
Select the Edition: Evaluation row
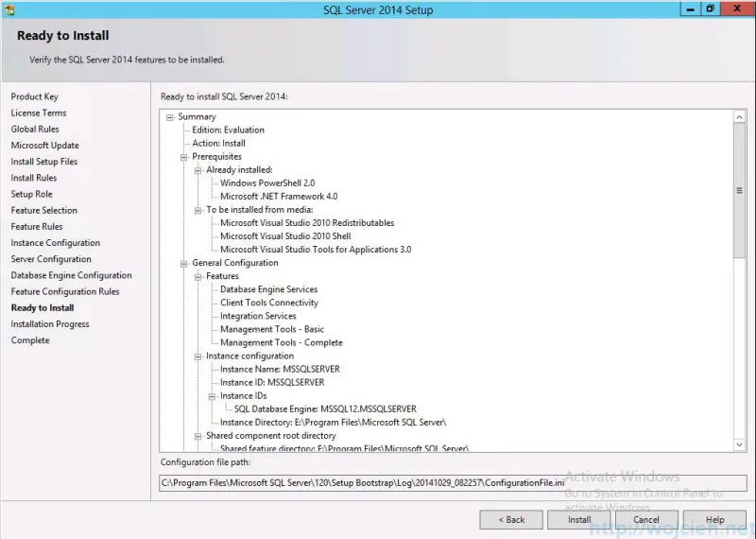pyautogui.click(x=228, y=130)
